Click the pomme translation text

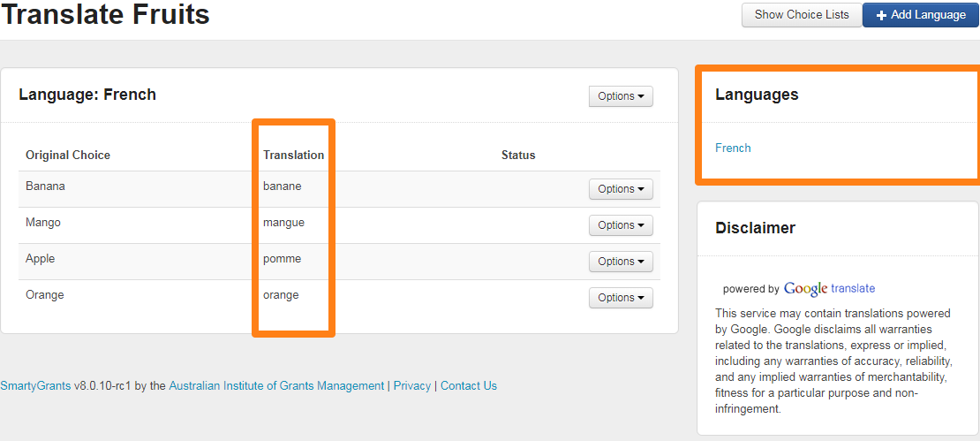coord(282,259)
